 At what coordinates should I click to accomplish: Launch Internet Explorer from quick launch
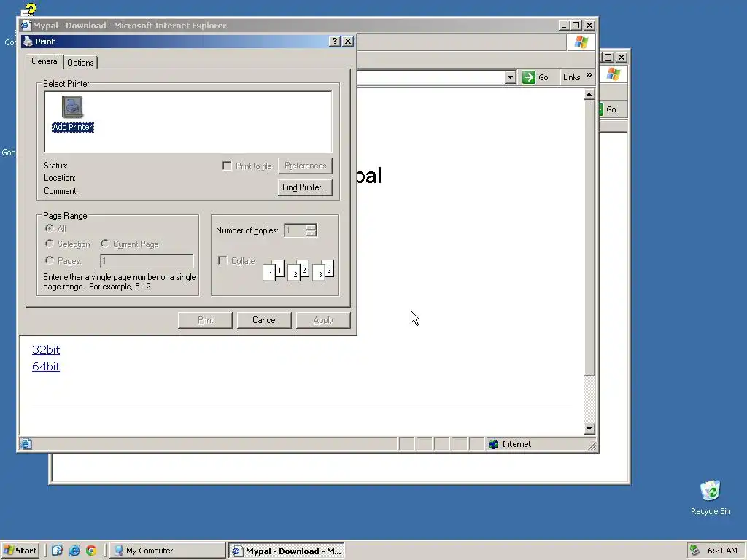[74, 551]
